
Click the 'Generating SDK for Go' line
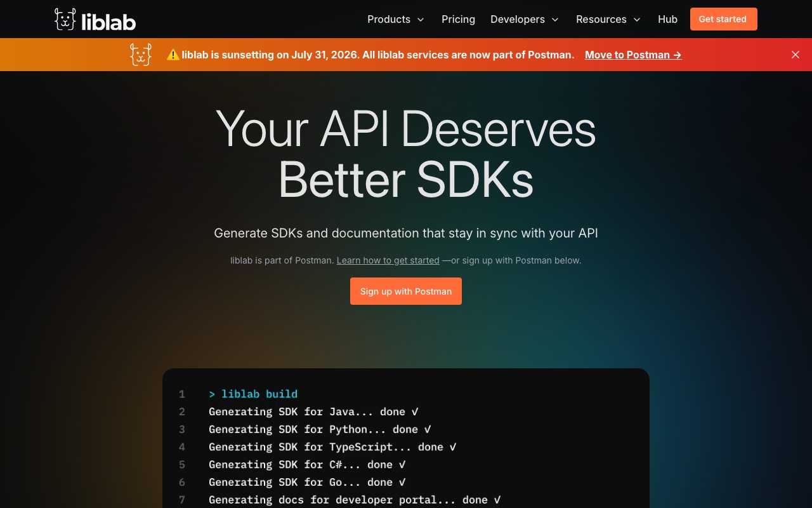[x=307, y=482]
